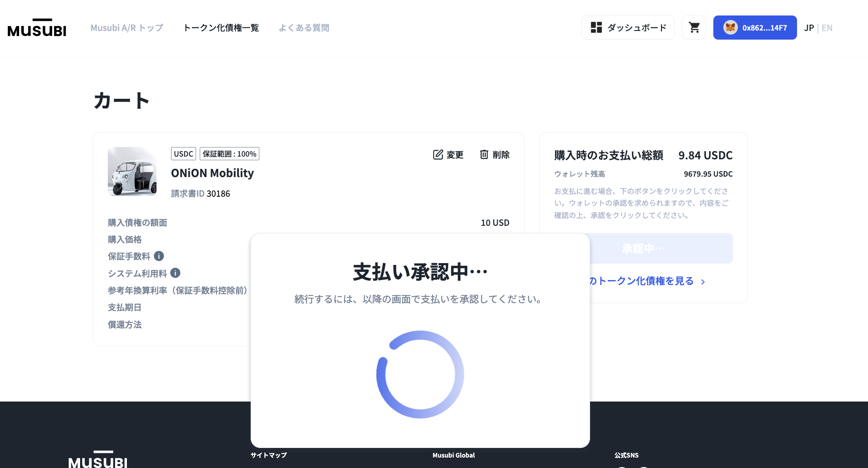Click the 請求書ID 30186 text
868x468 pixels.
pos(201,193)
